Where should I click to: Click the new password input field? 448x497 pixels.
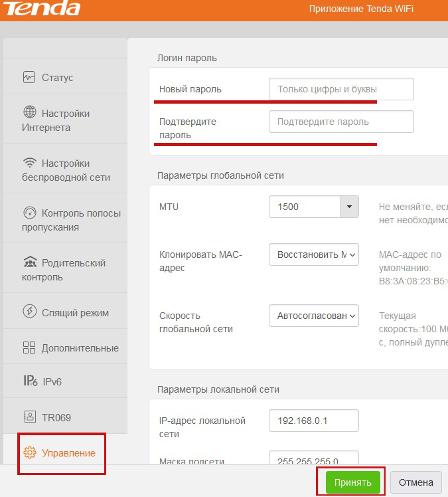[341, 89]
